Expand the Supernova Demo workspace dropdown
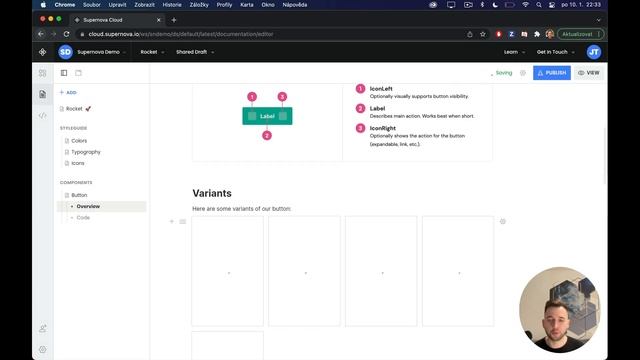 pyautogui.click(x=102, y=52)
